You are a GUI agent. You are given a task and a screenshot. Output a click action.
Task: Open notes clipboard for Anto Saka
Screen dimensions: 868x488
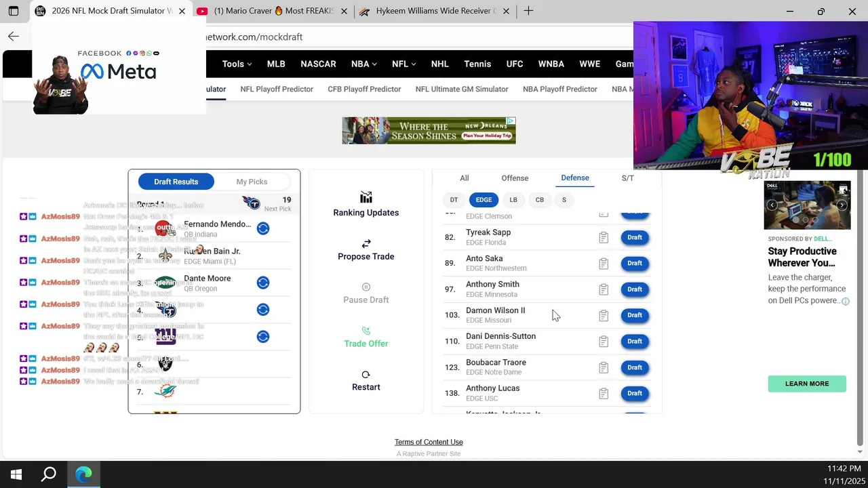604,264
